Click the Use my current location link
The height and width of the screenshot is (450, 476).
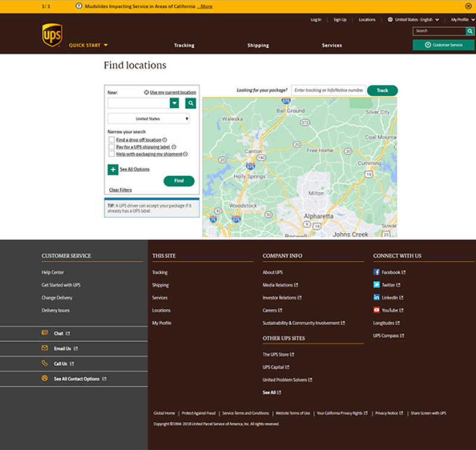[x=173, y=92]
